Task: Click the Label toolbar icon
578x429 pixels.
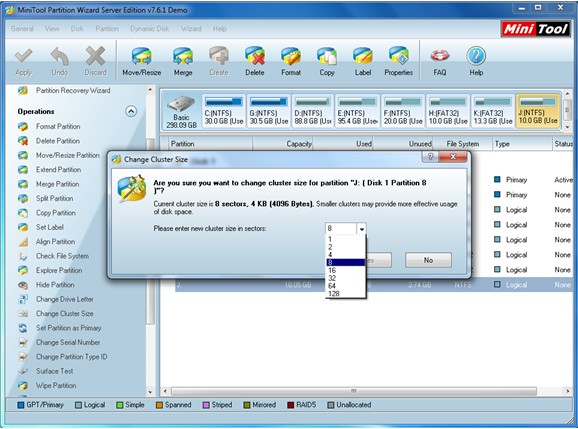Action: coord(363,56)
